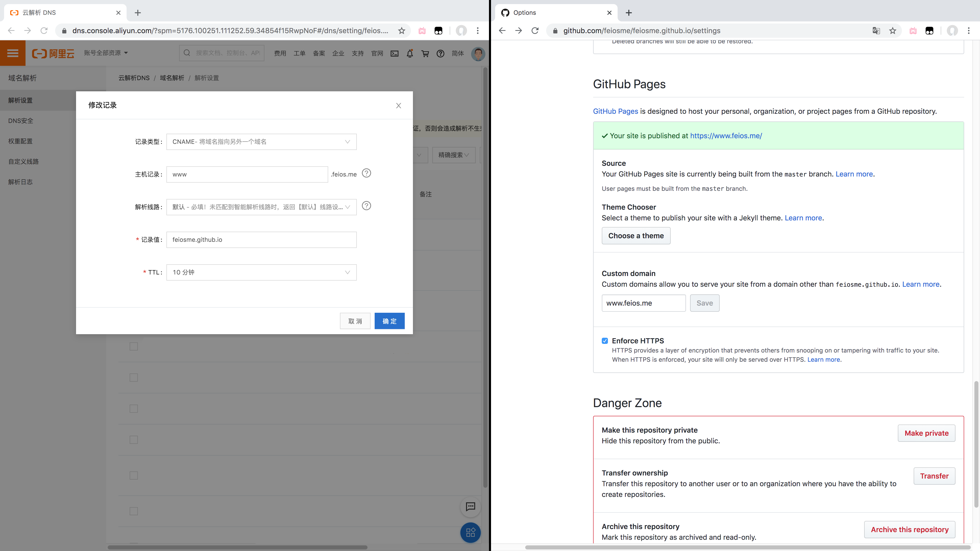Click bilibili extension icon in GitHub window
The height and width of the screenshot is (551, 980).
click(x=913, y=31)
